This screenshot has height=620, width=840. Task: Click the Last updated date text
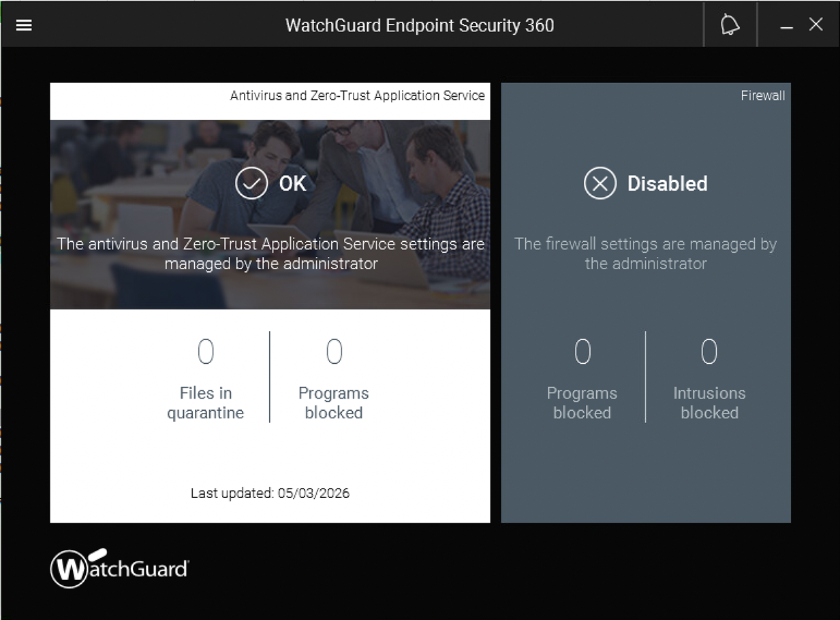(x=269, y=493)
